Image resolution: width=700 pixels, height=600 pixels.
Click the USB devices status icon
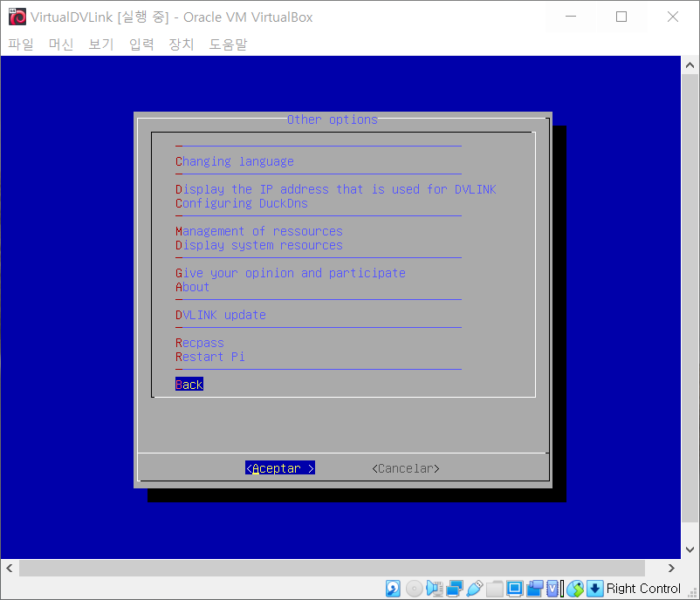pos(475,589)
